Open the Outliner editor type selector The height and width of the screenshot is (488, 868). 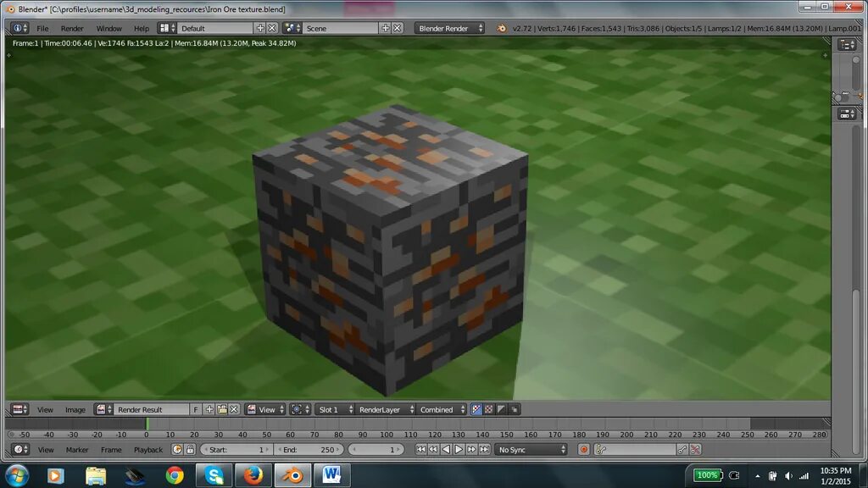pos(847,45)
